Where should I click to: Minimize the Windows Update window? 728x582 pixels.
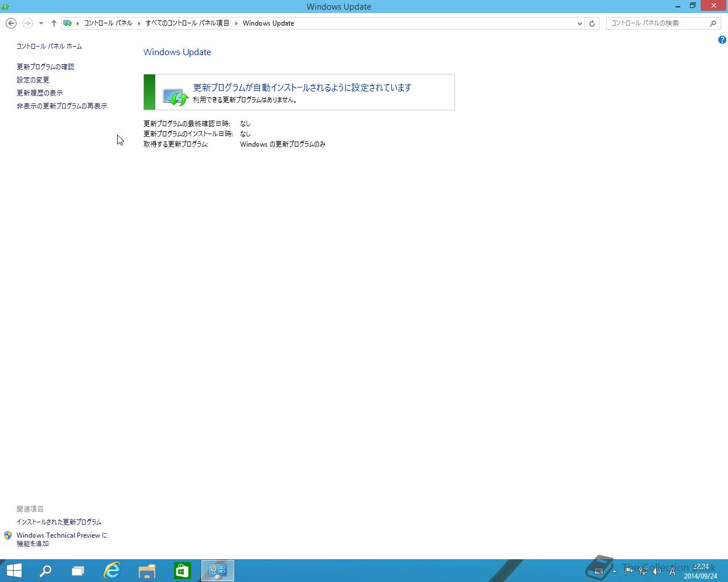click(x=677, y=6)
